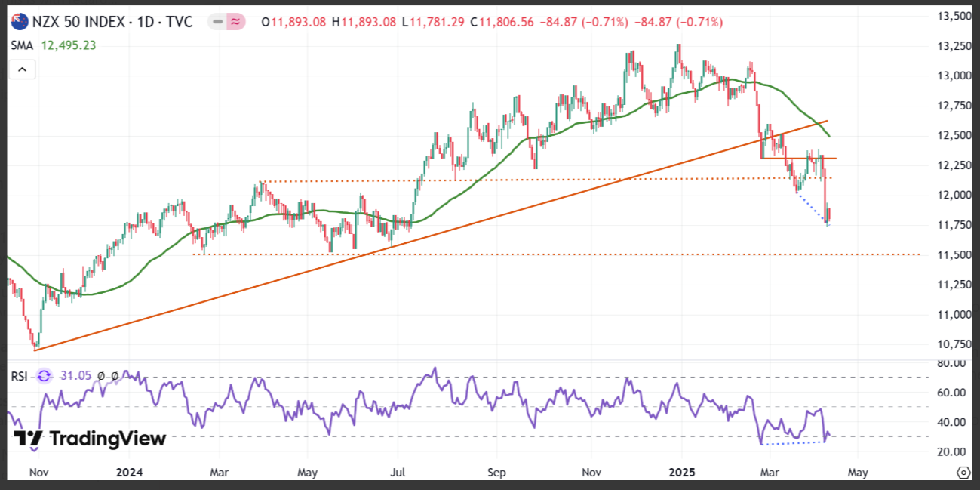Click the 12,500 price scale label
Image resolution: width=980 pixels, height=490 pixels.
click(x=954, y=135)
